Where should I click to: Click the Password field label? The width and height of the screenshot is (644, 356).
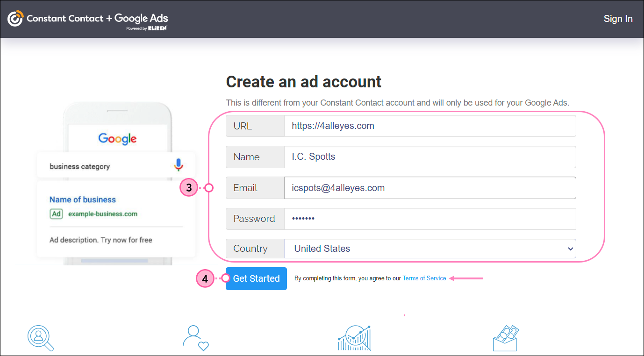tap(255, 219)
